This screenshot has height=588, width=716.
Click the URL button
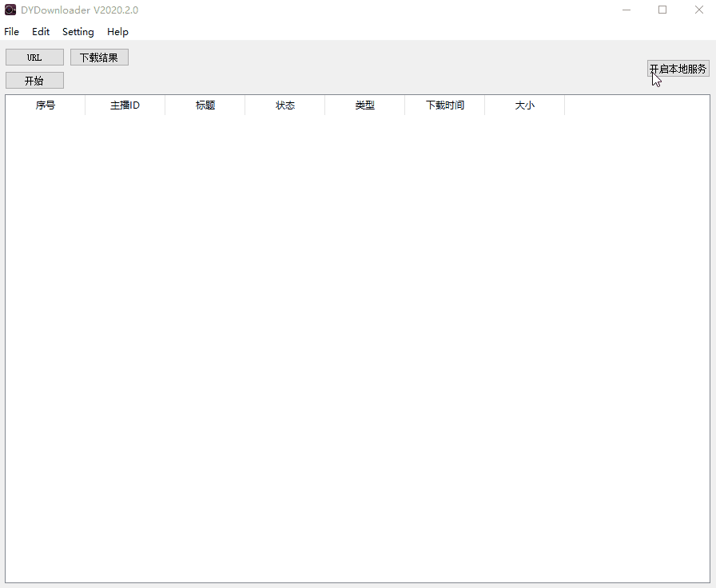point(34,58)
